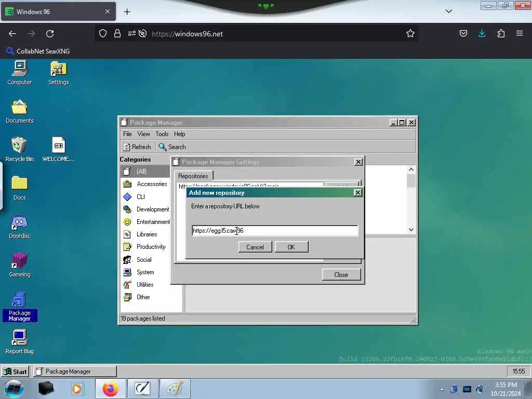Select the Development category
Viewport: 532px width, 399px height.
pyautogui.click(x=145, y=209)
